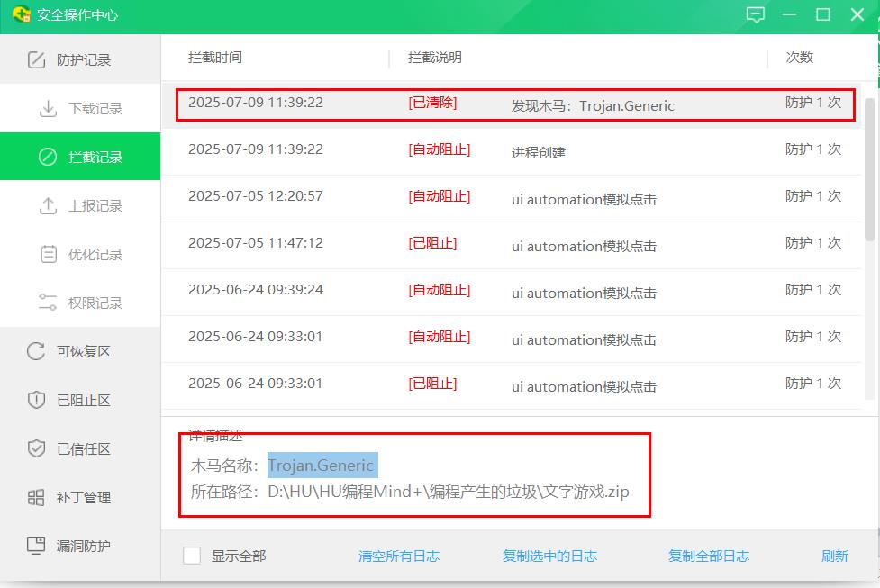Open 权限记录 entry
The image size is (880, 588).
tap(80, 303)
